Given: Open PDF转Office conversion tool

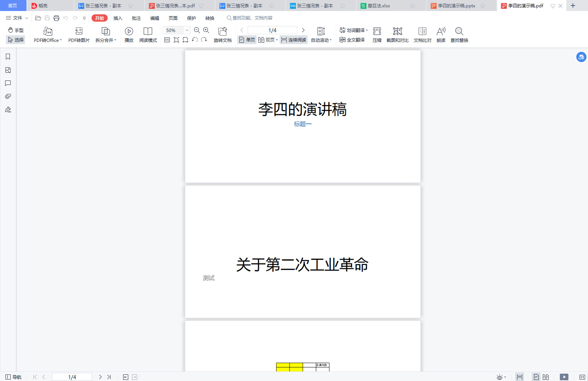Looking at the screenshot, I should click(48, 35).
